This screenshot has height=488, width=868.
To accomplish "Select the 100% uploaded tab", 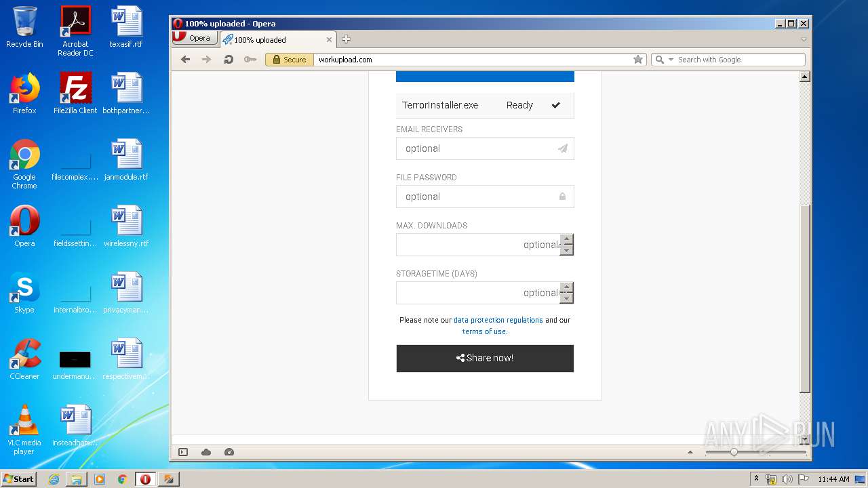I will 278,39.
